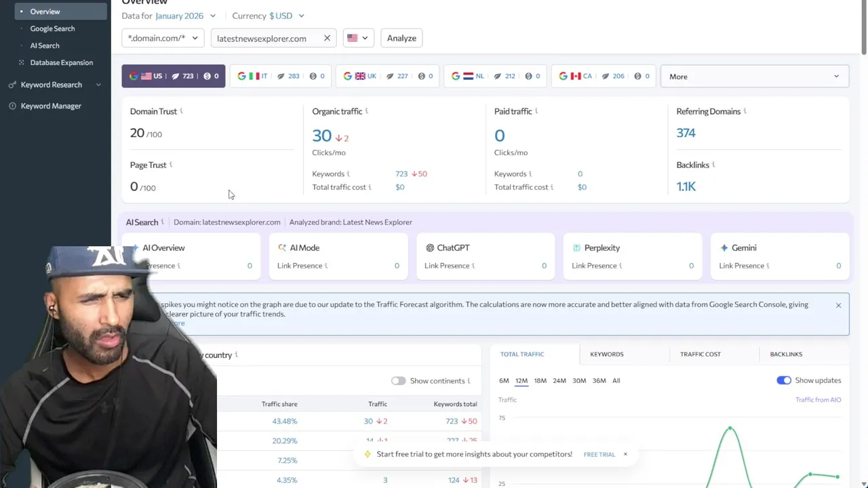The width and height of the screenshot is (868, 488).
Task: Click FREE TRIAL link in popup
Action: pyautogui.click(x=599, y=454)
